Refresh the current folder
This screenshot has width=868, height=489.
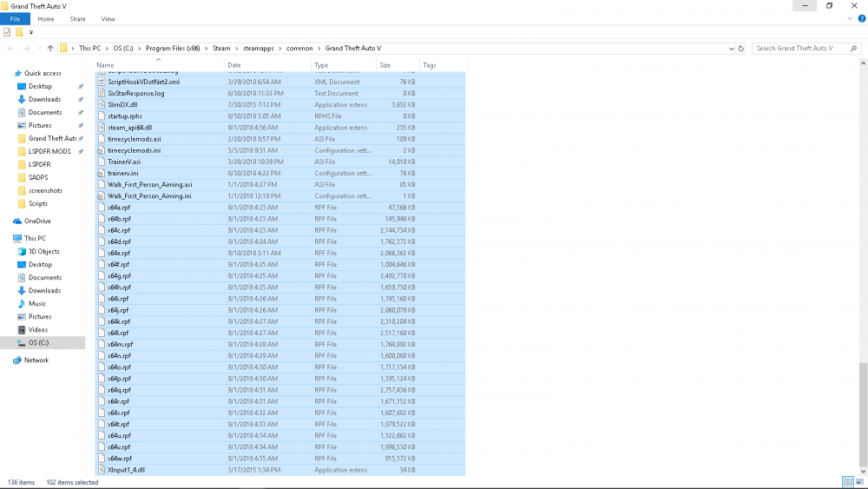coord(741,48)
